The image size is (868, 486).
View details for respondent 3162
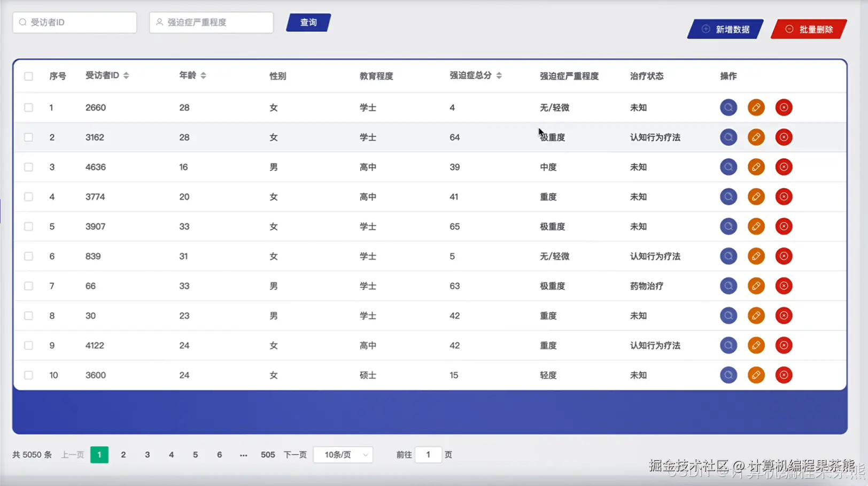pos(728,137)
